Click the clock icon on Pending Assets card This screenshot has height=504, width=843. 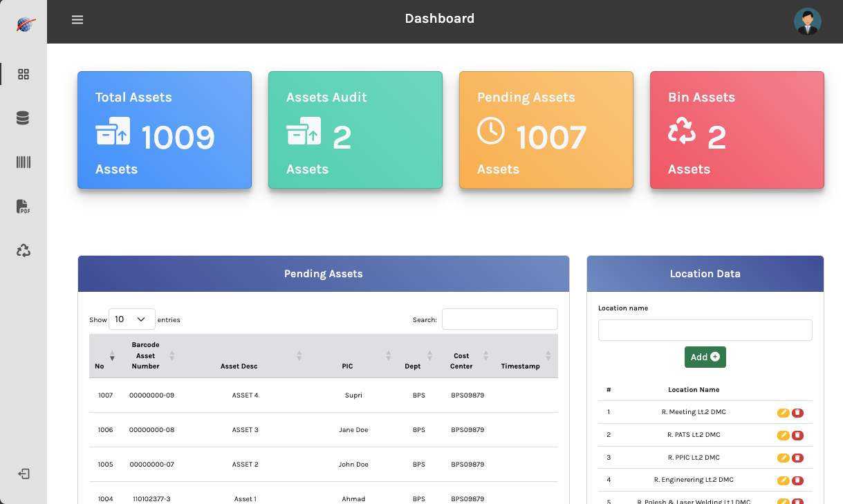coord(491,131)
